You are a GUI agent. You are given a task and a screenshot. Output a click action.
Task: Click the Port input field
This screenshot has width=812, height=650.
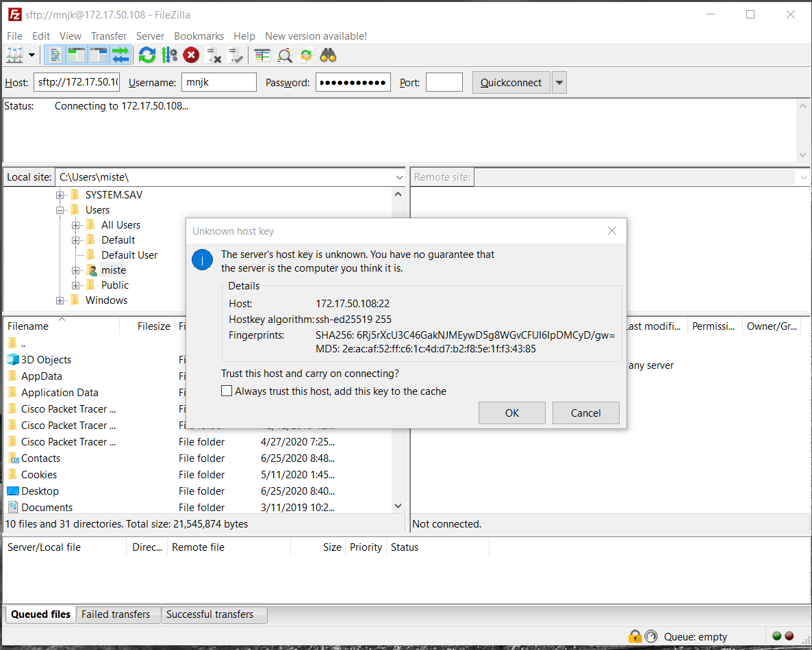pos(444,82)
